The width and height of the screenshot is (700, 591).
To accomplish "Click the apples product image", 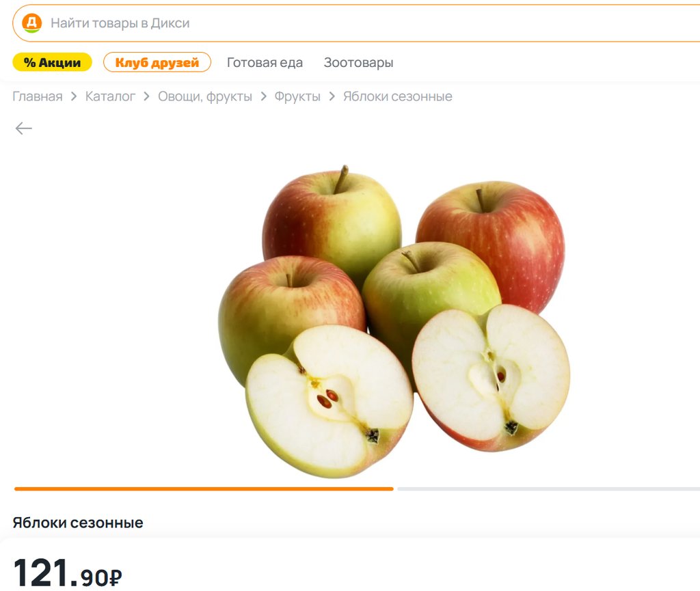I will click(394, 321).
